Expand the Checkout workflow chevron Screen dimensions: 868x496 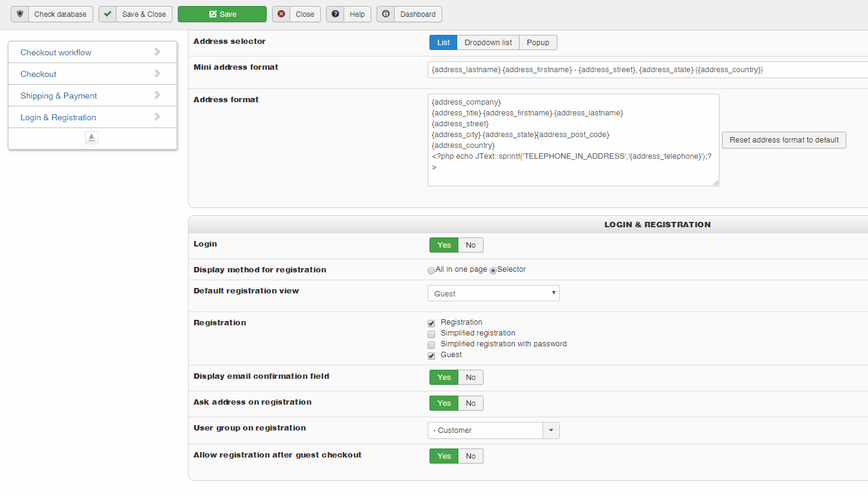(x=157, y=52)
